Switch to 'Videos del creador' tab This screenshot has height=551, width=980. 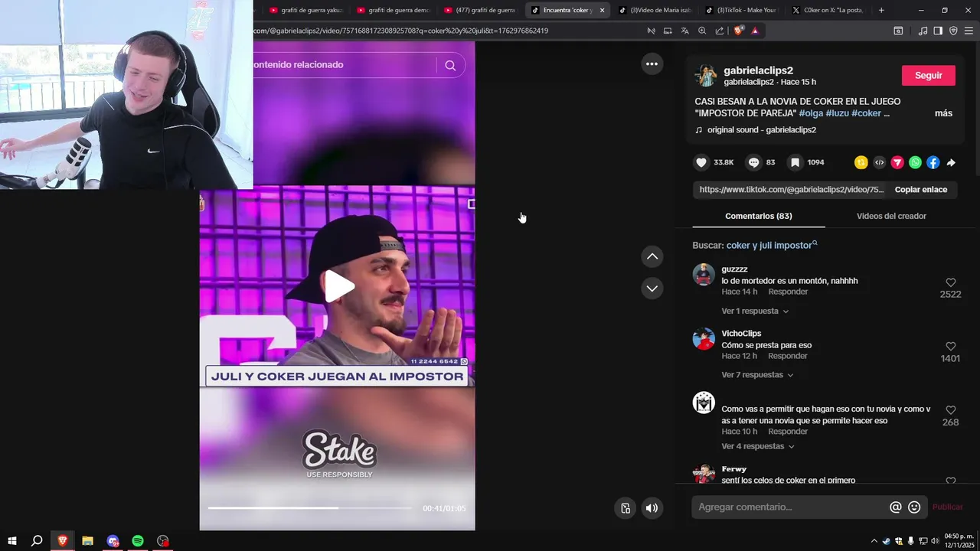click(891, 216)
